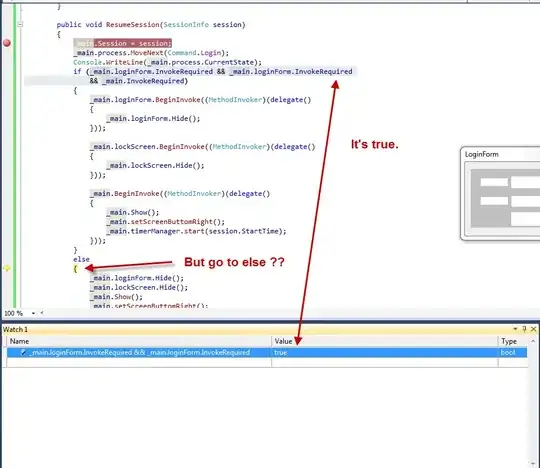
Task: Click the editor horizontal scroll left arrow
Action: point(42,313)
